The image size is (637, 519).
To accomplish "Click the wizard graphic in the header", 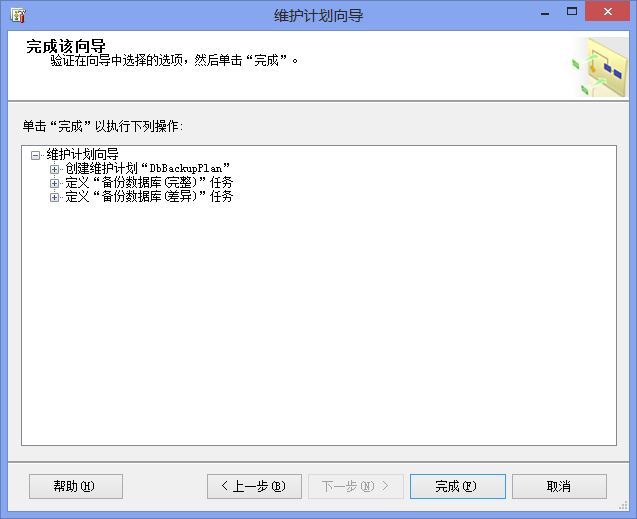I will click(x=599, y=67).
